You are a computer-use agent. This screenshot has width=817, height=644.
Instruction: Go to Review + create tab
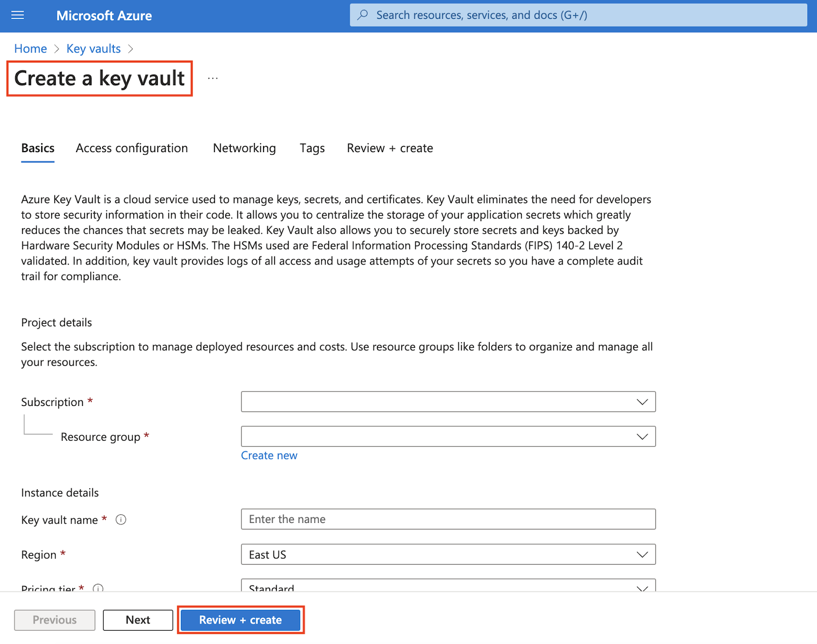[390, 148]
